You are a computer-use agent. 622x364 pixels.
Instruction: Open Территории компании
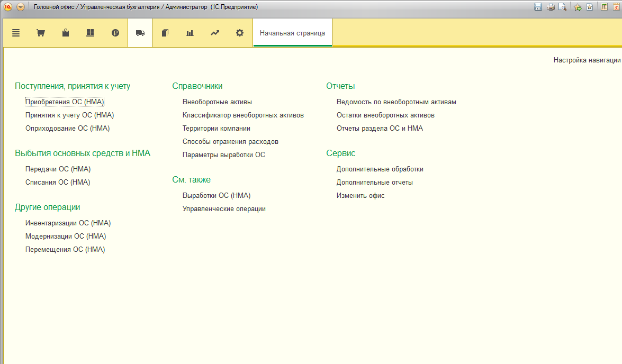point(216,128)
